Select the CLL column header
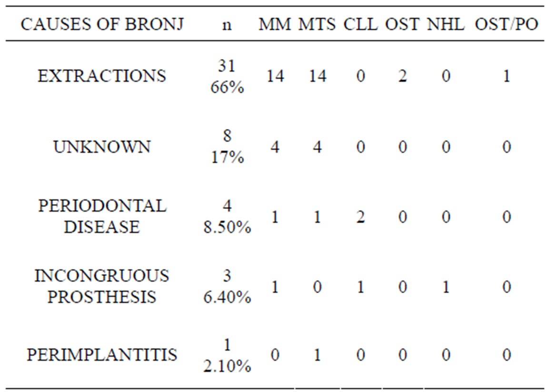 pos(360,24)
